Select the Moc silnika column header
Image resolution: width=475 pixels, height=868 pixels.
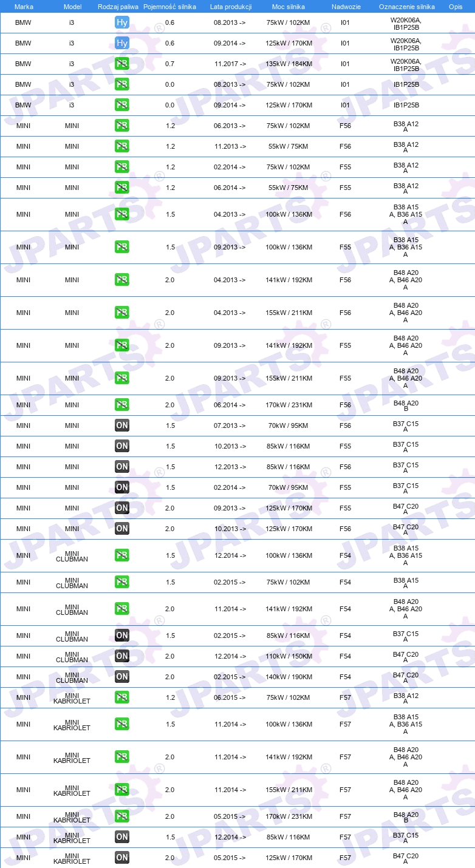pyautogui.click(x=289, y=7)
